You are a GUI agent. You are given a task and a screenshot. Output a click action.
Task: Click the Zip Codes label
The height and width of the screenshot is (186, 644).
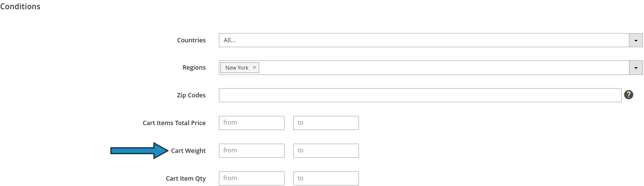192,95
